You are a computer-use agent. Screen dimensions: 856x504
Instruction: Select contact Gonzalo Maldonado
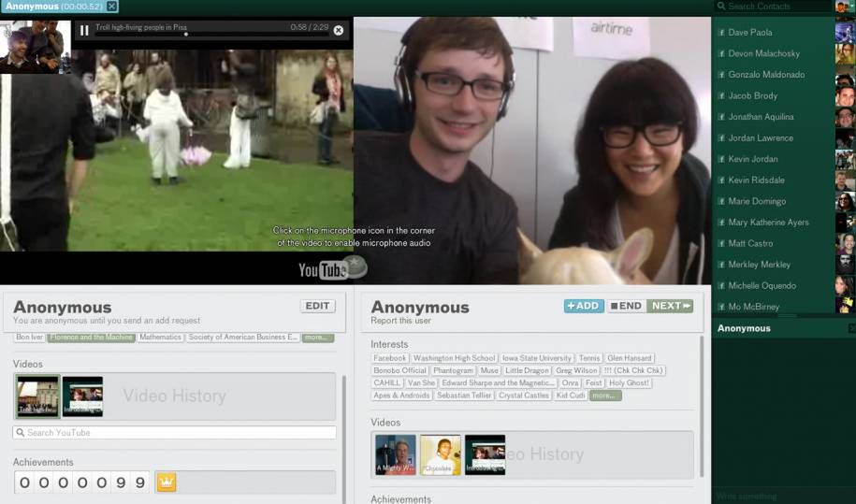point(766,74)
